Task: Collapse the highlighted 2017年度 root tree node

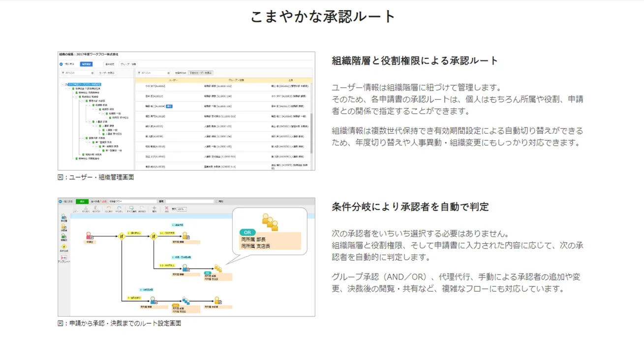Action: tap(62, 85)
